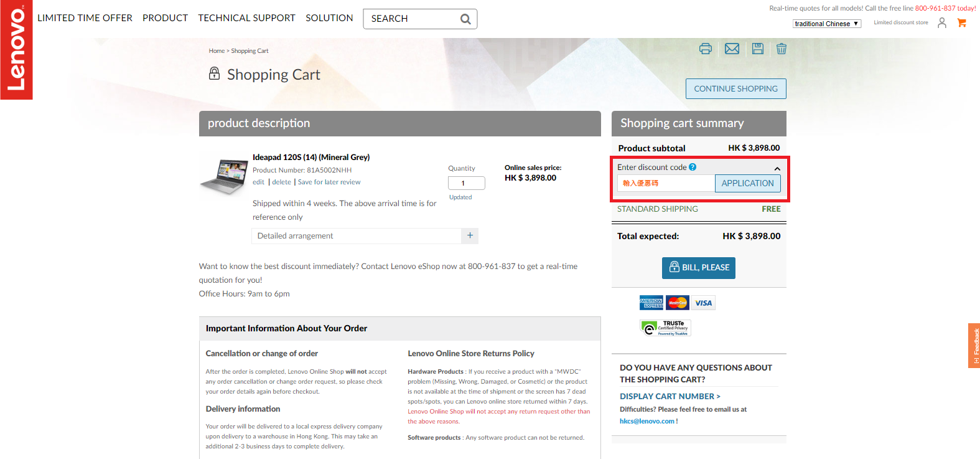
Task: Open the user account icon
Action: pyautogui.click(x=942, y=23)
